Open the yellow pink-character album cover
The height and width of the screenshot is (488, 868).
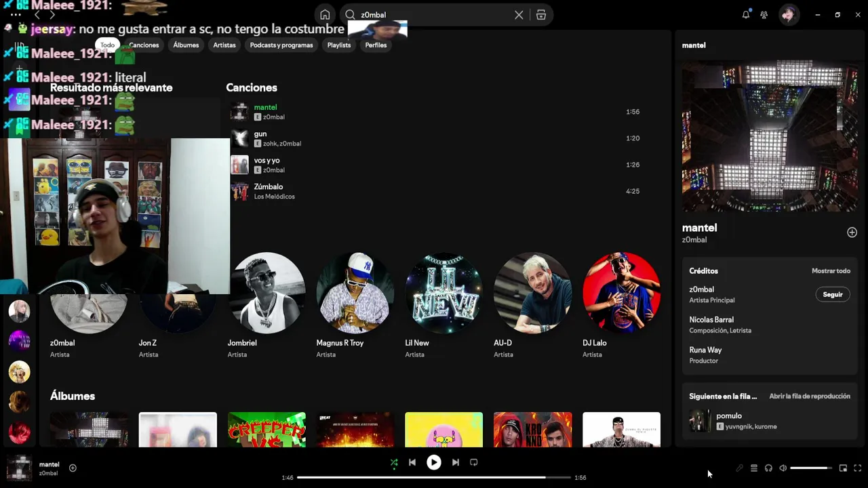444,430
